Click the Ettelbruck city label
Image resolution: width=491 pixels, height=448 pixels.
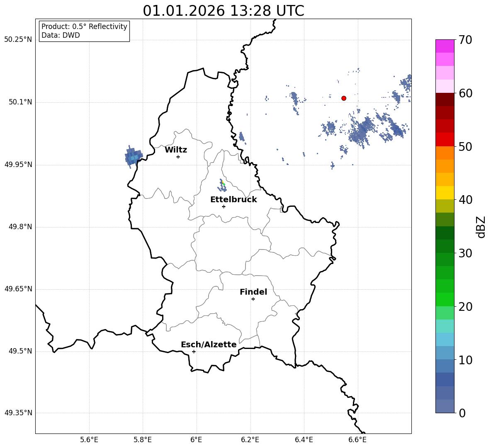point(233,200)
